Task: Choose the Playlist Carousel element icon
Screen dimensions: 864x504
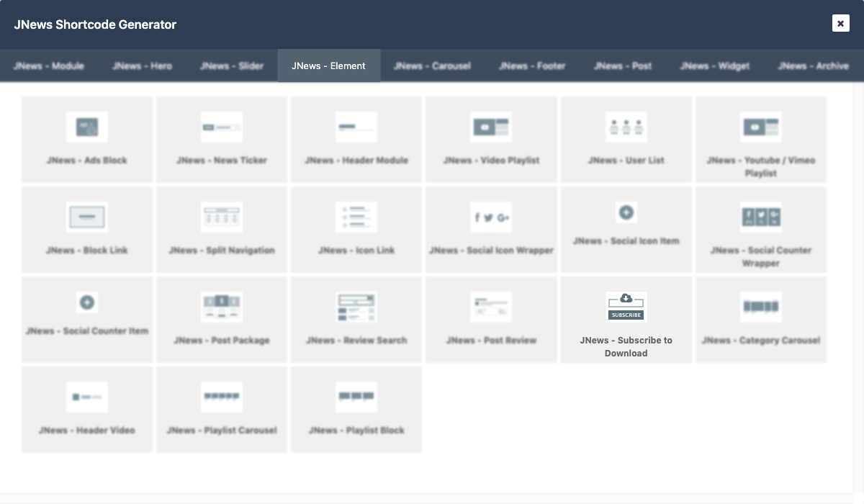Action: (x=222, y=397)
